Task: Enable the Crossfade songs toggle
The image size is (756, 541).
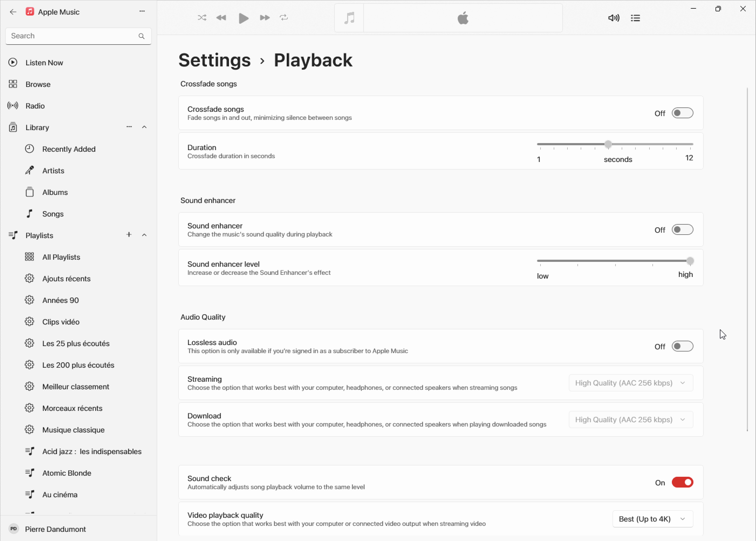Action: point(682,113)
